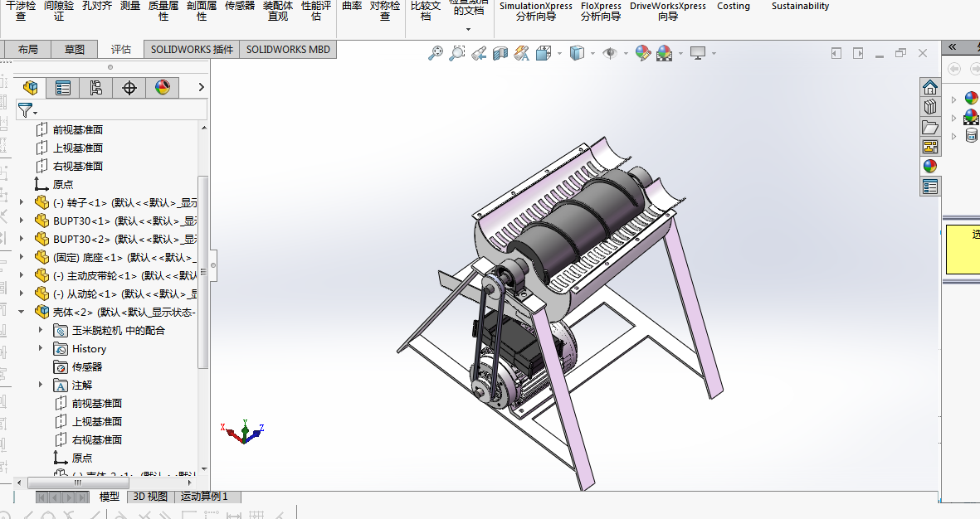Switch to 评估 tab
The image size is (980, 519).
coord(120,50)
